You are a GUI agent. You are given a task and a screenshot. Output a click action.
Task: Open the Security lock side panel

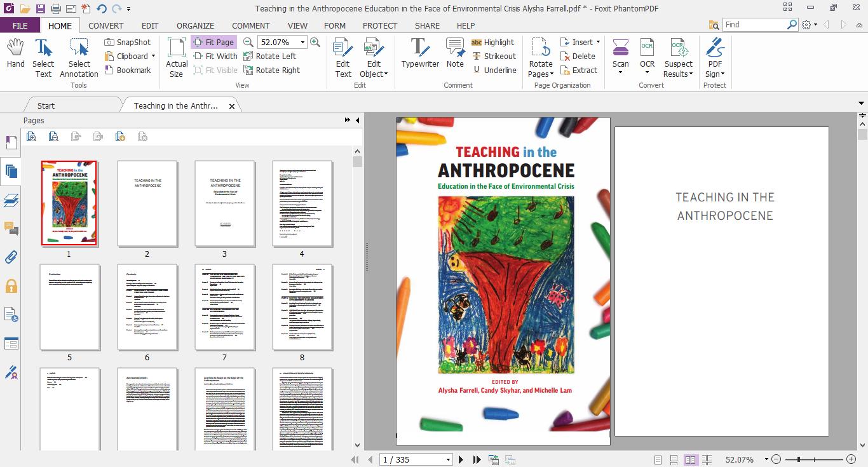(11, 286)
